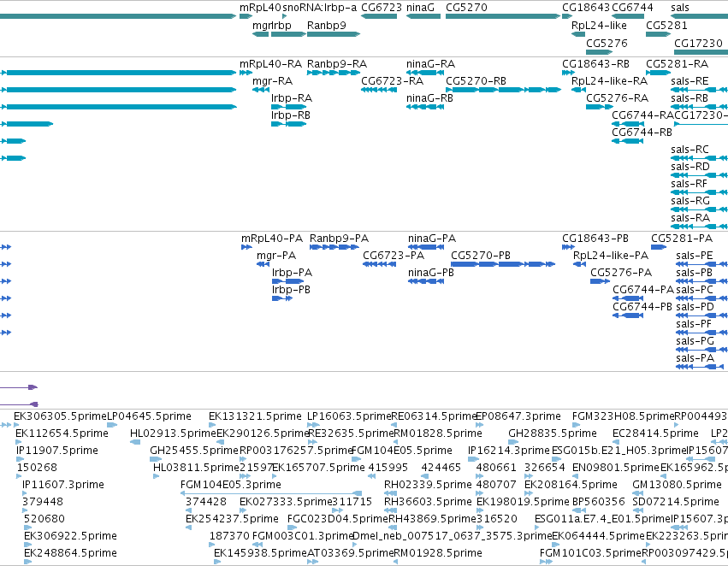Viewport: 728px width, 566px height.
Task: Select the CG5281-RA transcript
Action: [x=658, y=73]
